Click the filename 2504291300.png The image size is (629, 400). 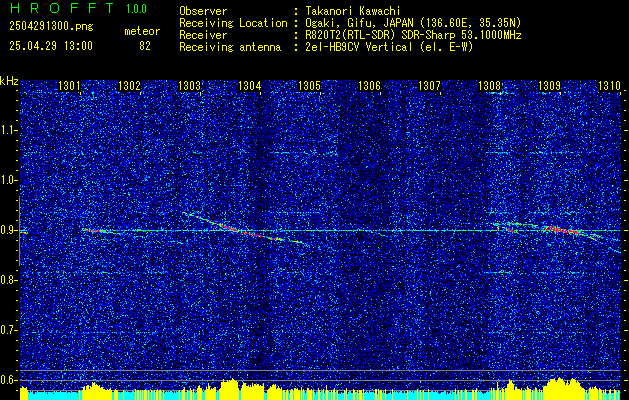(51, 27)
